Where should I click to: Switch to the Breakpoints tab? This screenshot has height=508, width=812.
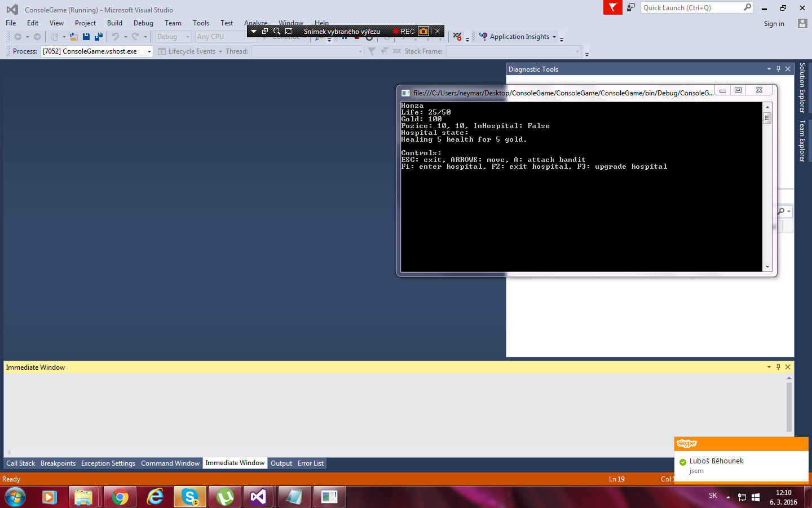pos(58,463)
